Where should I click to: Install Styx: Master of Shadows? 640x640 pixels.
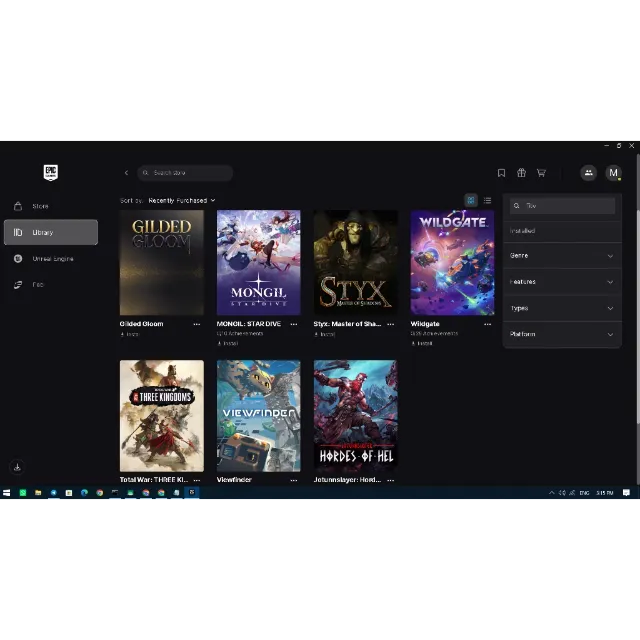click(x=324, y=334)
